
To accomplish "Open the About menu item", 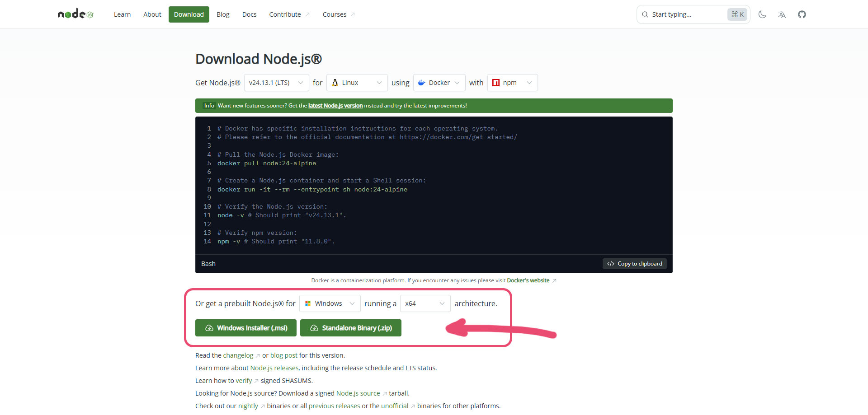I will click(x=152, y=14).
